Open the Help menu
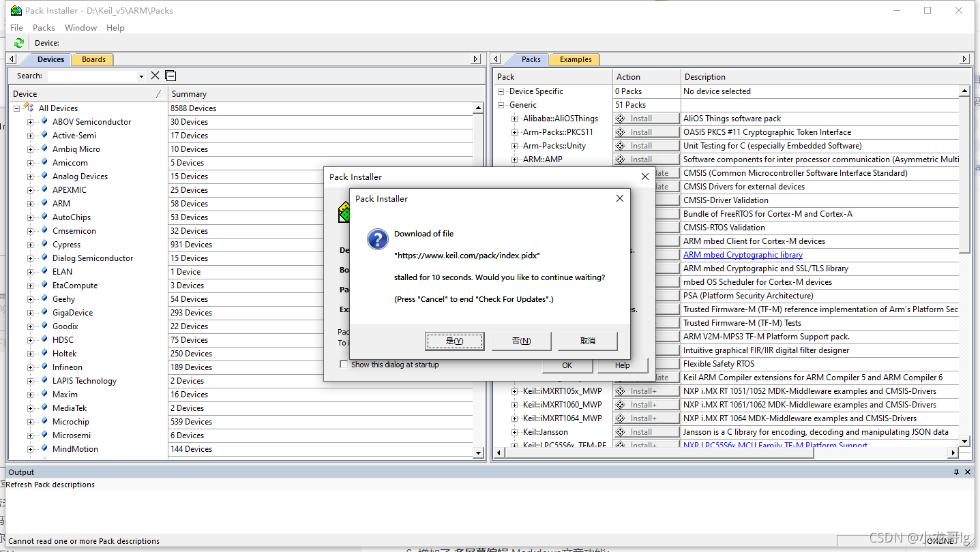 pos(115,27)
